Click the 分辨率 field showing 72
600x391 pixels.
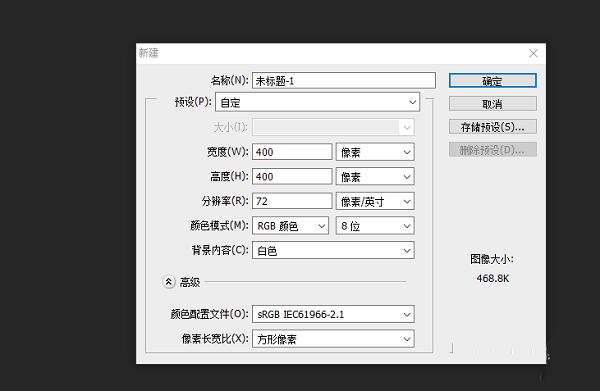point(292,201)
